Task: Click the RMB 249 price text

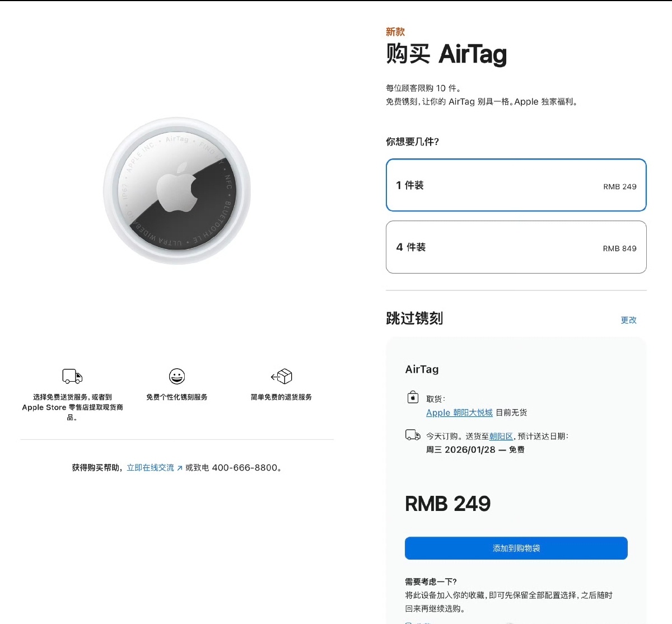Action: 447,504
